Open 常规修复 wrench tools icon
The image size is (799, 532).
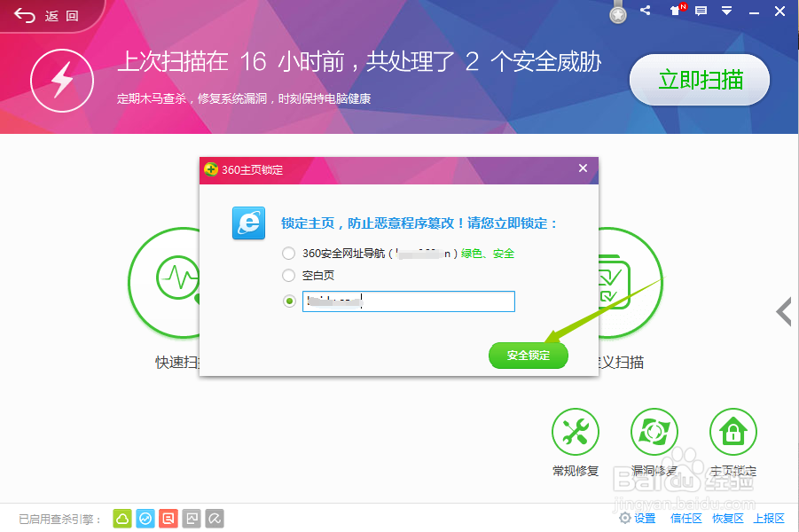pos(576,432)
